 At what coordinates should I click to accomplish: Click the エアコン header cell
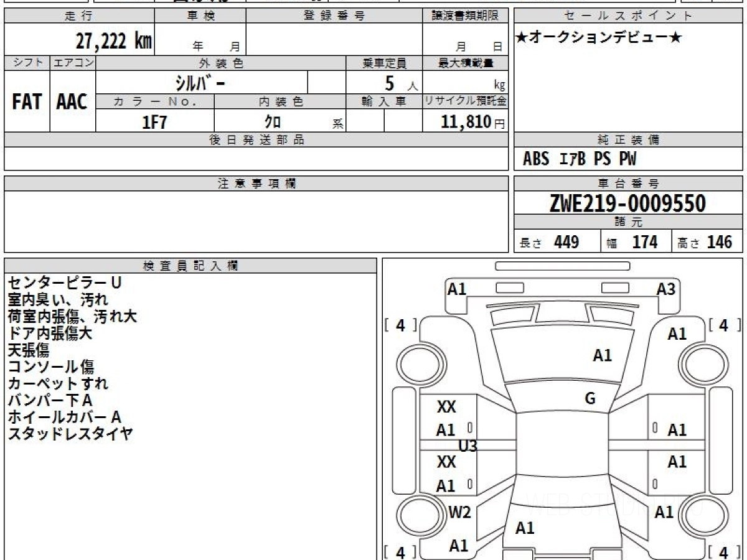tap(73, 63)
